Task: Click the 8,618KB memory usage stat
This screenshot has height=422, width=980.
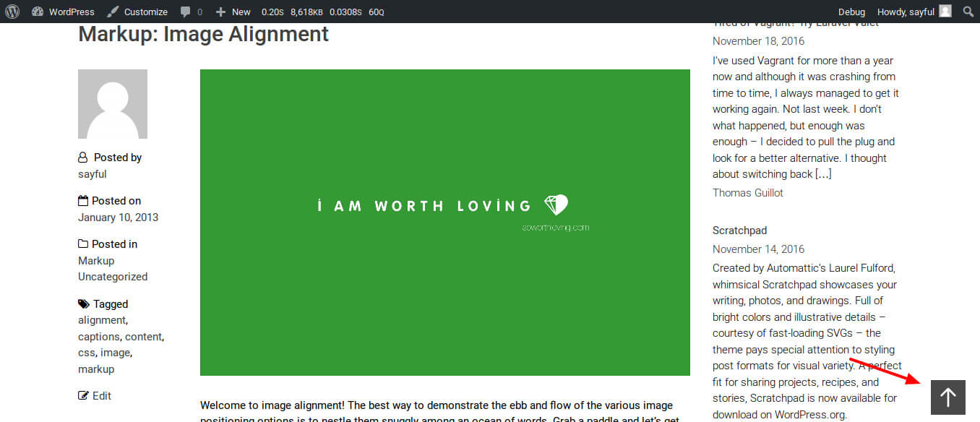Action: coord(307,12)
